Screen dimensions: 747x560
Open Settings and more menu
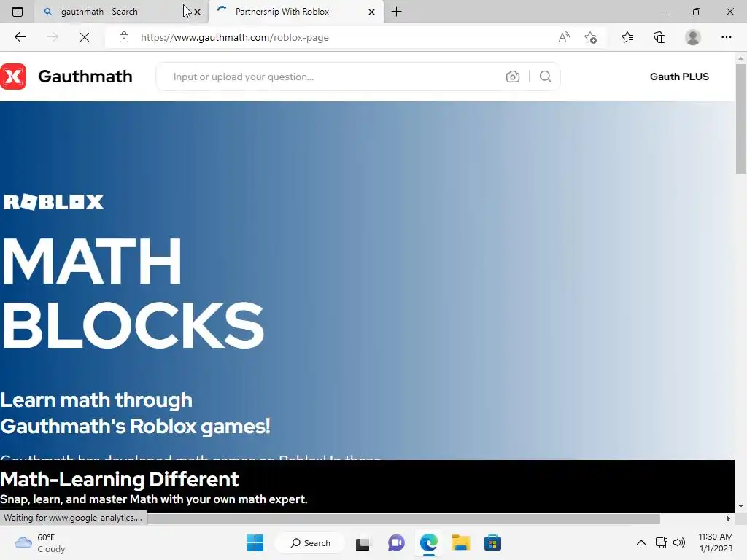coord(726,37)
